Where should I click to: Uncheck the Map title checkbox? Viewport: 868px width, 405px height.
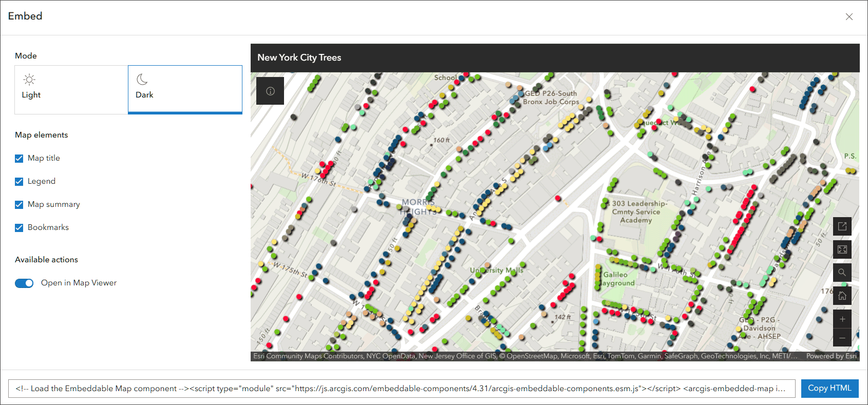tap(19, 158)
